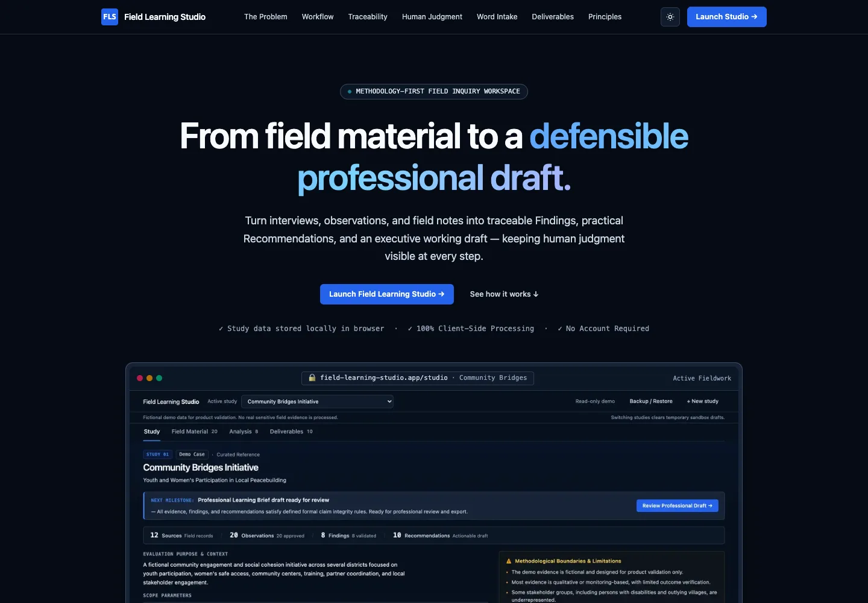Click the + New study button

[x=703, y=402]
